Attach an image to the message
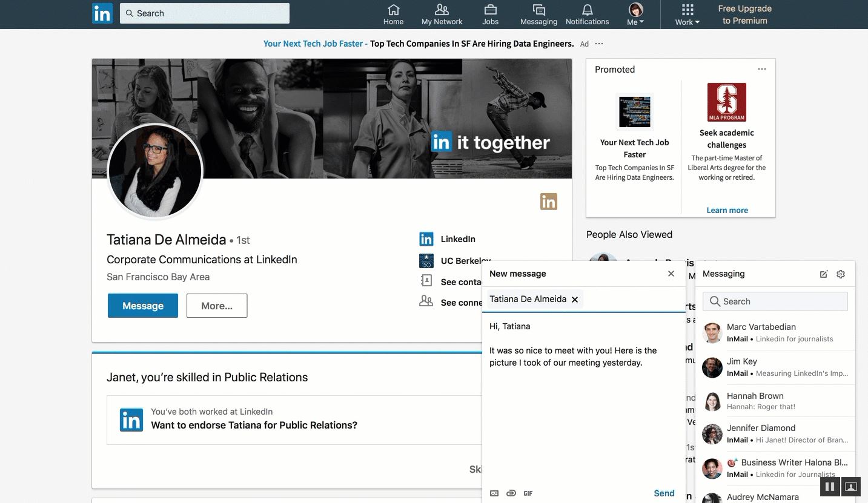The image size is (868, 503). [x=494, y=493]
